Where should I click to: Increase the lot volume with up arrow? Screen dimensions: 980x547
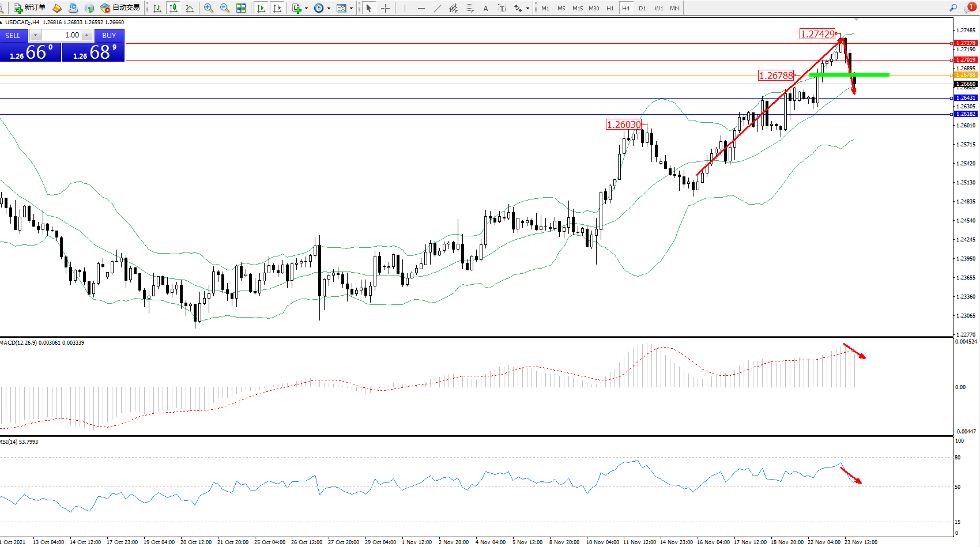pyautogui.click(x=86, y=35)
